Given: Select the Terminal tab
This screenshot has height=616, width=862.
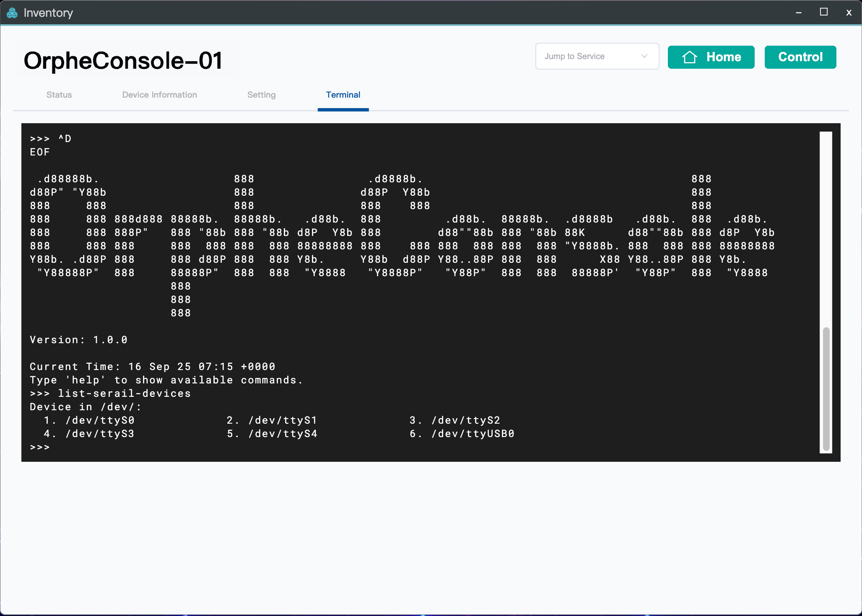Looking at the screenshot, I should (343, 95).
